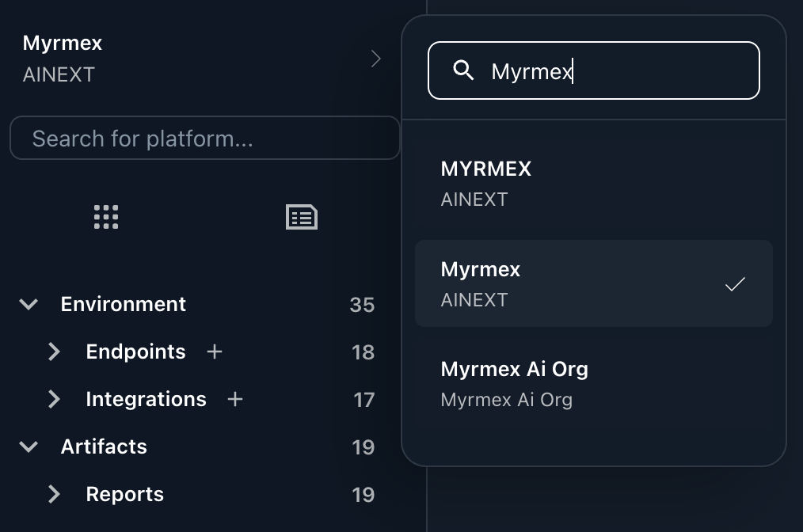This screenshot has height=532, width=803.
Task: Select the Myrmex AINEXT checked organization
Action: point(594,283)
